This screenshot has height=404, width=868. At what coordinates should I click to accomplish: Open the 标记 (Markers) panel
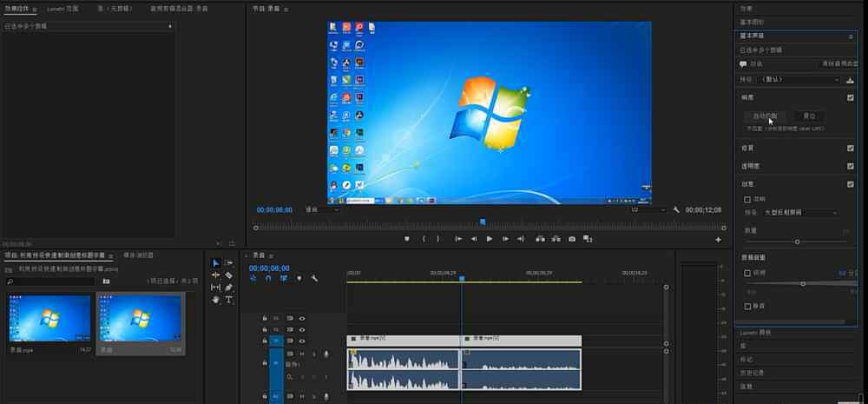tap(746, 359)
